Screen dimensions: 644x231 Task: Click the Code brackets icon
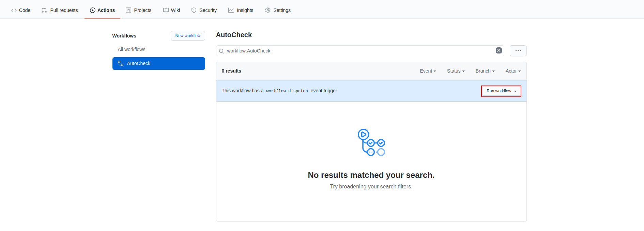click(x=14, y=10)
